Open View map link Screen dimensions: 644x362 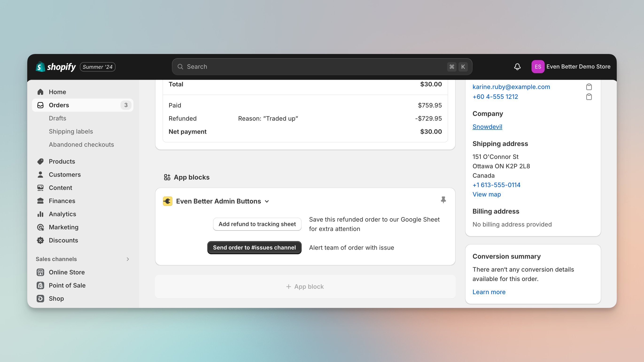pos(486,194)
